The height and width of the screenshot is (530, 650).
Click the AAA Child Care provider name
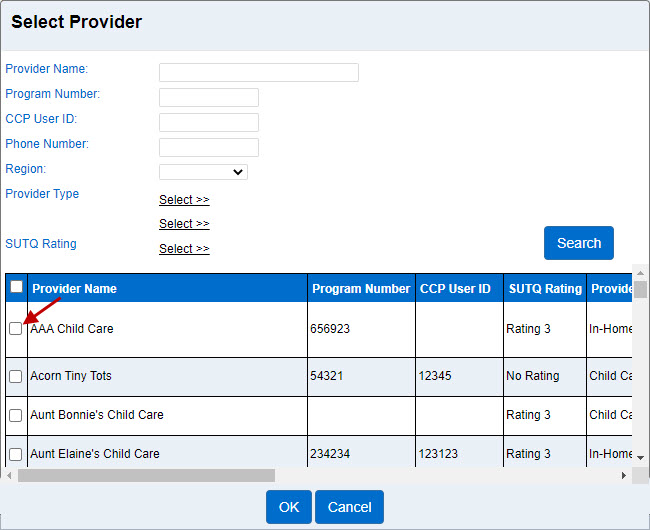(72, 329)
